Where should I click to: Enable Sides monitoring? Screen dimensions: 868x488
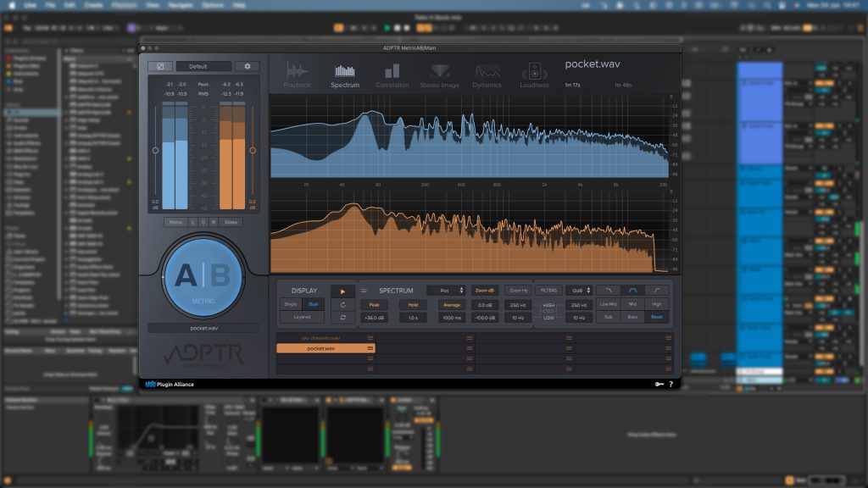click(x=231, y=222)
